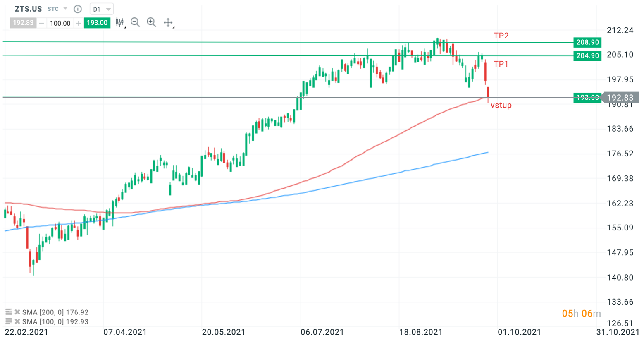
Task: Open the chart type candlestick icon
Action: click(119, 23)
